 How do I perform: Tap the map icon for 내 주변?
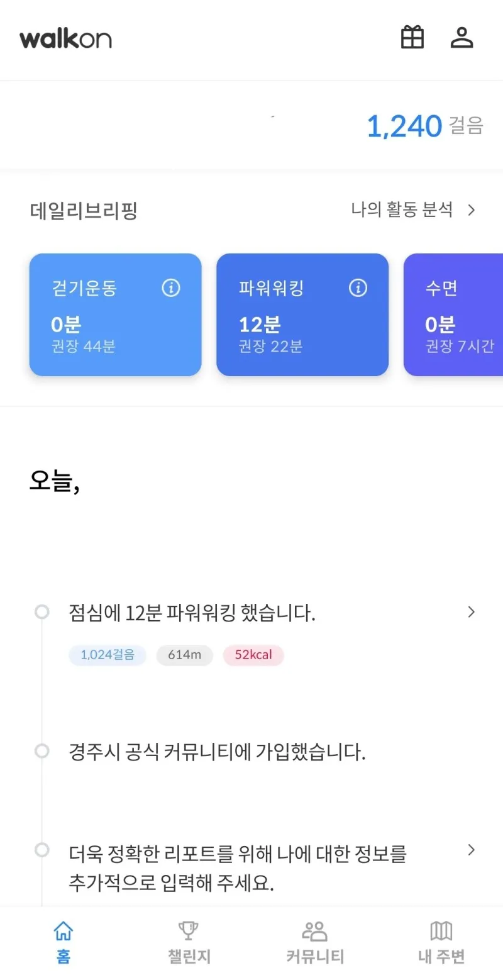(x=441, y=931)
